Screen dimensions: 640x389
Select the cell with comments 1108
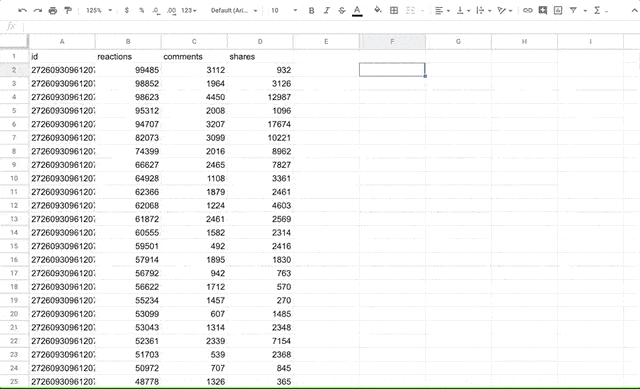click(194, 178)
